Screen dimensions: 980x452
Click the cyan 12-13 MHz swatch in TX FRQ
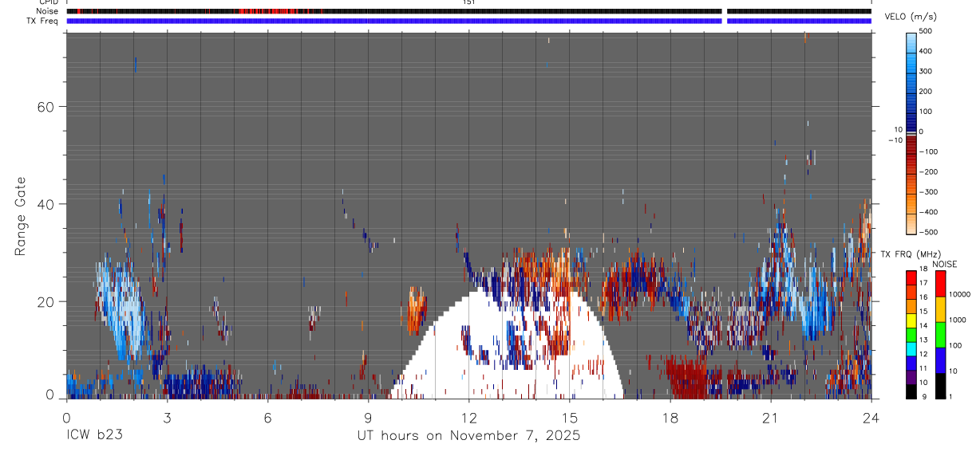click(x=911, y=348)
